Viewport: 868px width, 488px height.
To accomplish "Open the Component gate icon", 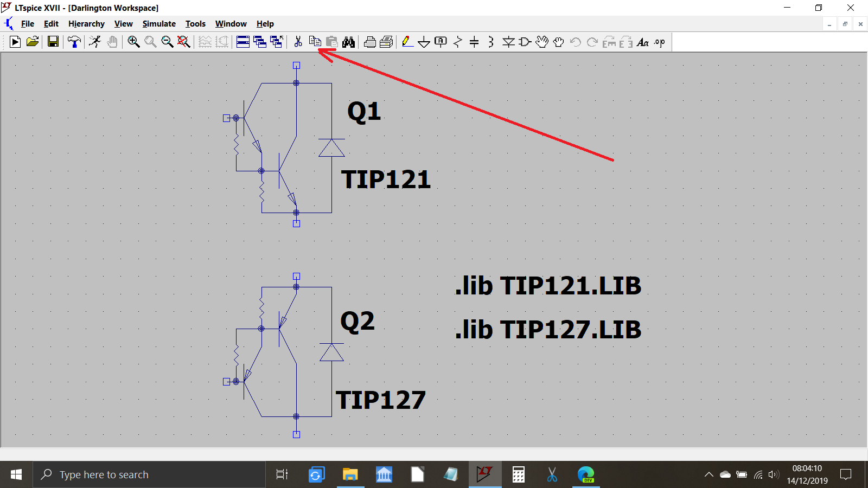I will click(525, 42).
